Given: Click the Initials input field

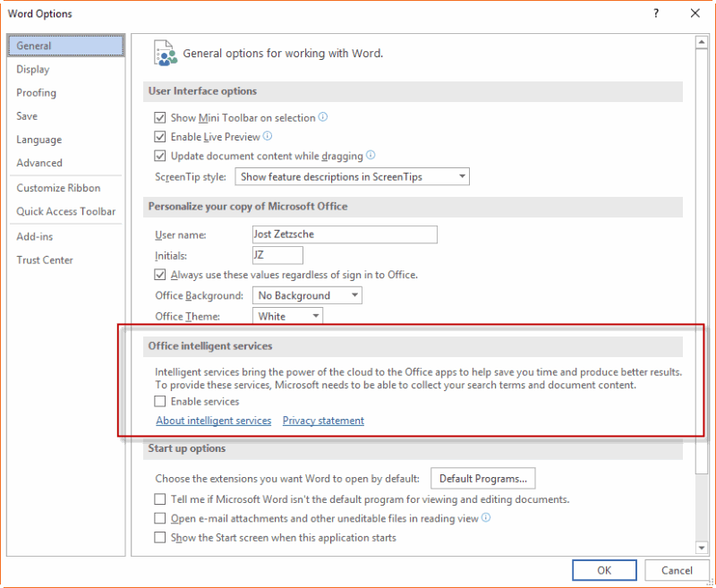Looking at the screenshot, I should (277, 255).
